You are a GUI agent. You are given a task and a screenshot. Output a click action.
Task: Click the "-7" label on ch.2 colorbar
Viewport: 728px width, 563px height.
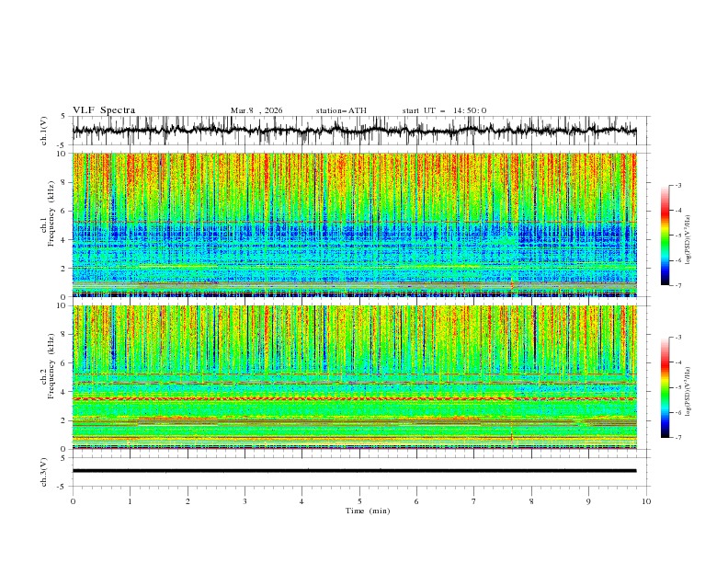click(x=677, y=438)
